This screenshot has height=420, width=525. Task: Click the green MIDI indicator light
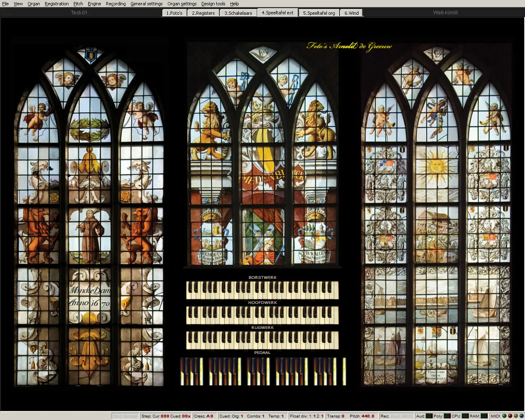(x=504, y=416)
